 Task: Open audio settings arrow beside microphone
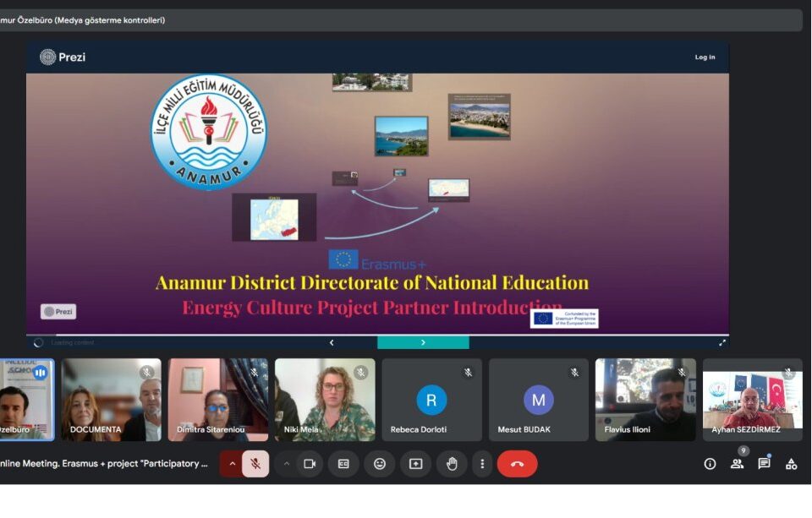coord(232,464)
